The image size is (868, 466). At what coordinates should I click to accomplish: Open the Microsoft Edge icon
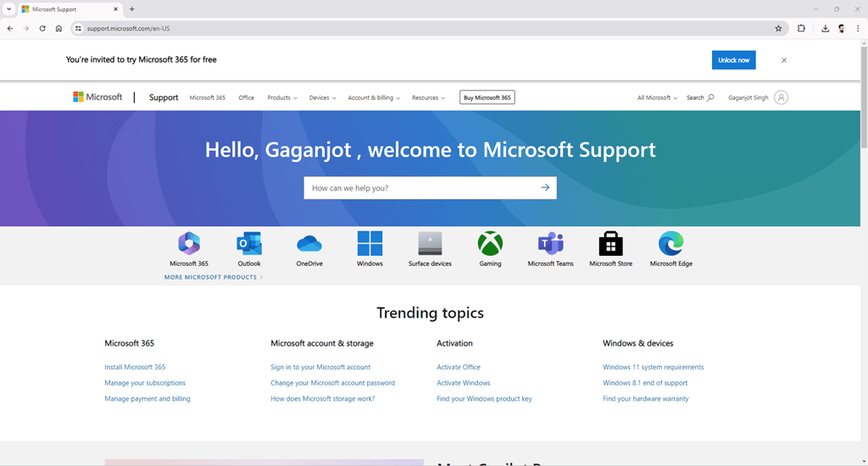(x=671, y=243)
